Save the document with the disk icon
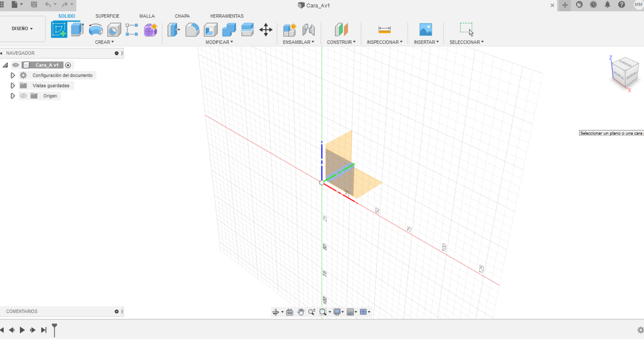Image resolution: width=644 pixels, height=339 pixels. 34,4
